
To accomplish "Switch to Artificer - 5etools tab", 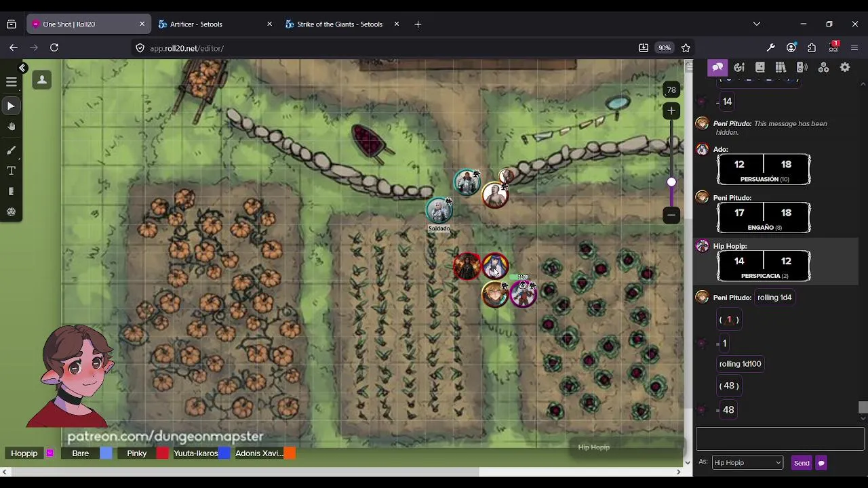I will point(216,24).
